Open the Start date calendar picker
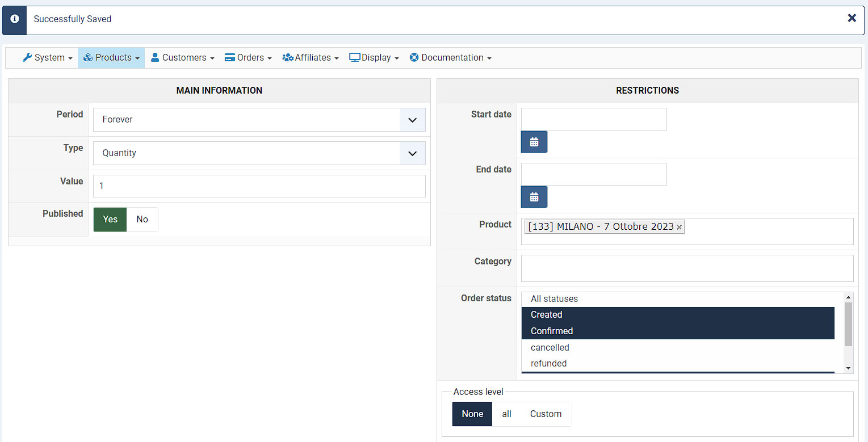 tap(534, 142)
